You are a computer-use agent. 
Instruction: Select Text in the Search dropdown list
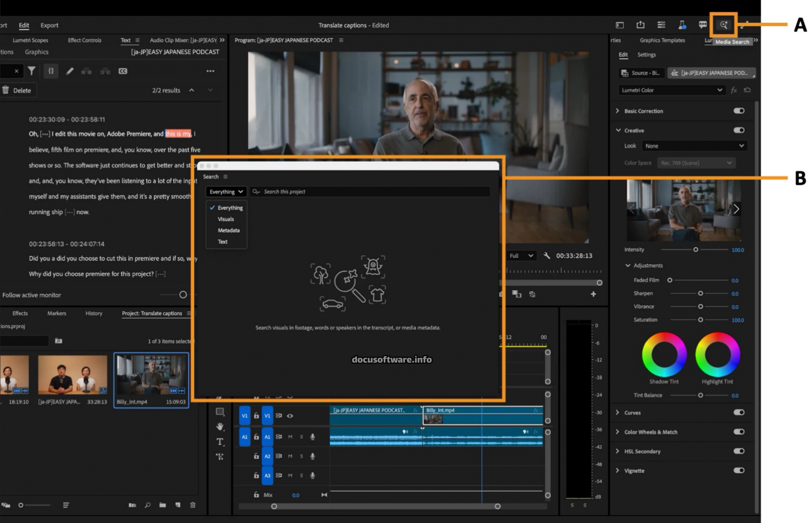click(222, 241)
